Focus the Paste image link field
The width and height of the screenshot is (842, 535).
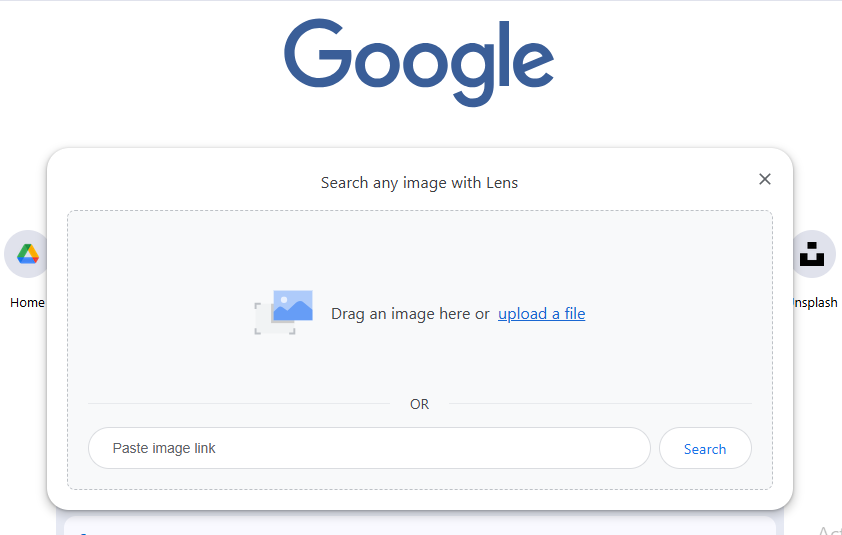[369, 448]
